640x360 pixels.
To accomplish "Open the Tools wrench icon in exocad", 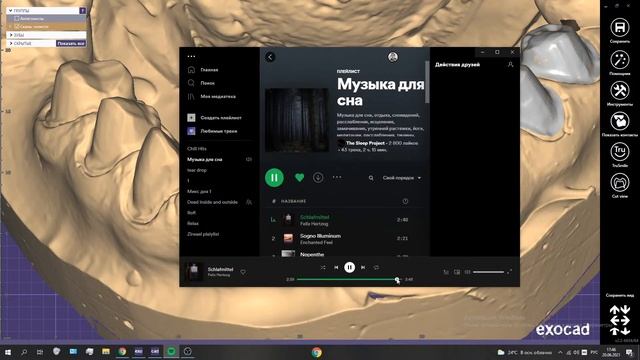I will (x=620, y=90).
